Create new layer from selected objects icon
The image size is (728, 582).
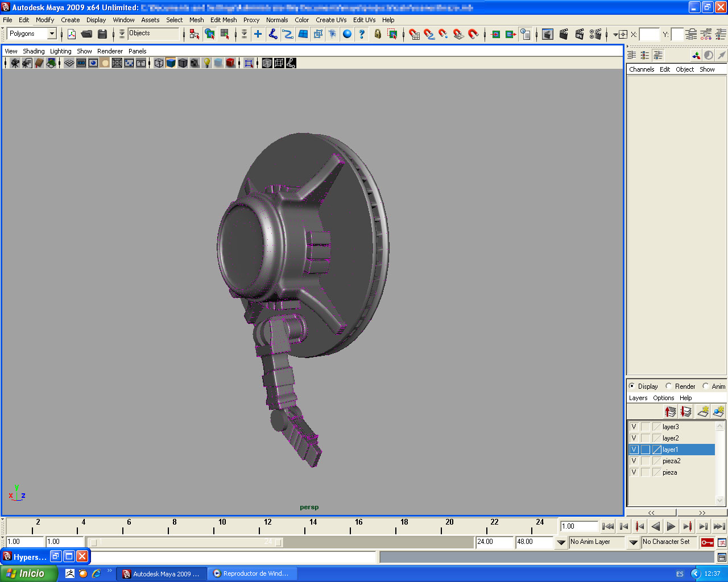718,411
